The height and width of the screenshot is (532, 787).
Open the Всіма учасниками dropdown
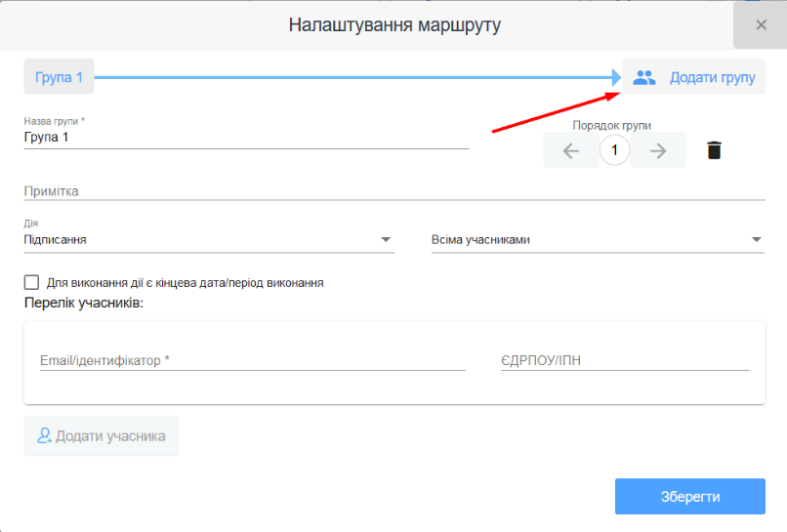pyautogui.click(x=598, y=240)
